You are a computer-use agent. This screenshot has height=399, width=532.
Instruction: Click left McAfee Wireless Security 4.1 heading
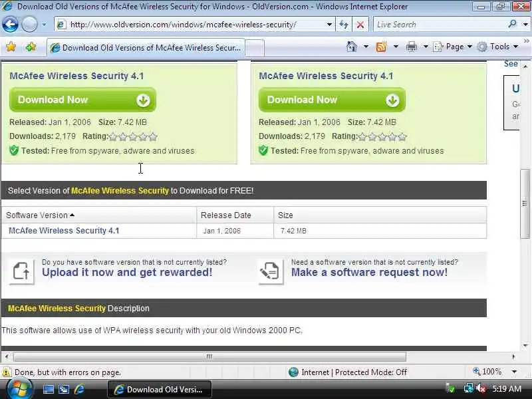76,76
